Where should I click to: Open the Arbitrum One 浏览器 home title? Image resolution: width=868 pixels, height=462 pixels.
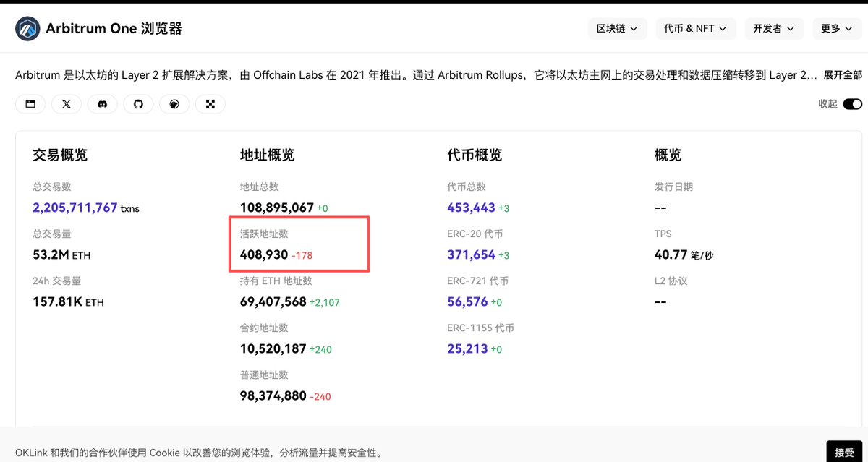(114, 29)
